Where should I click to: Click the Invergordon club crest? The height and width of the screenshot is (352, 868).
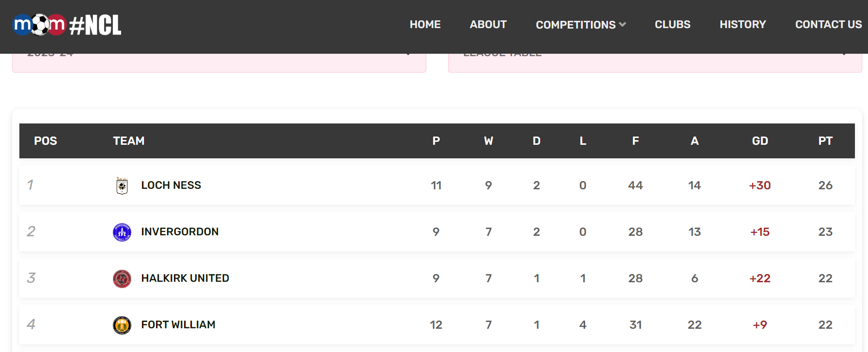click(x=122, y=232)
